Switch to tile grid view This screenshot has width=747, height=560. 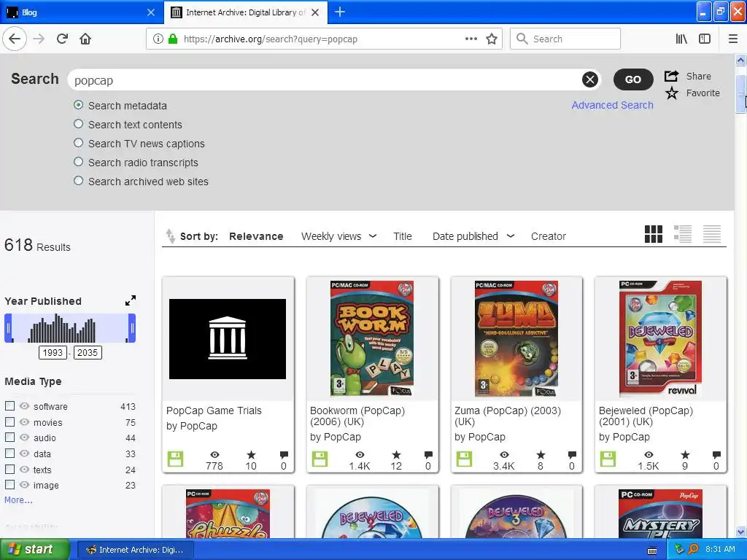point(653,234)
